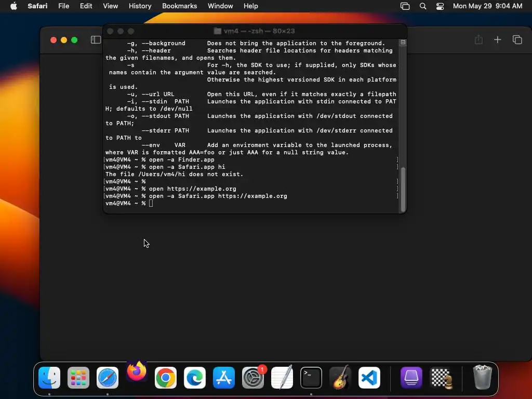
Task: Open the Edit menu
Action: [x=86, y=6]
